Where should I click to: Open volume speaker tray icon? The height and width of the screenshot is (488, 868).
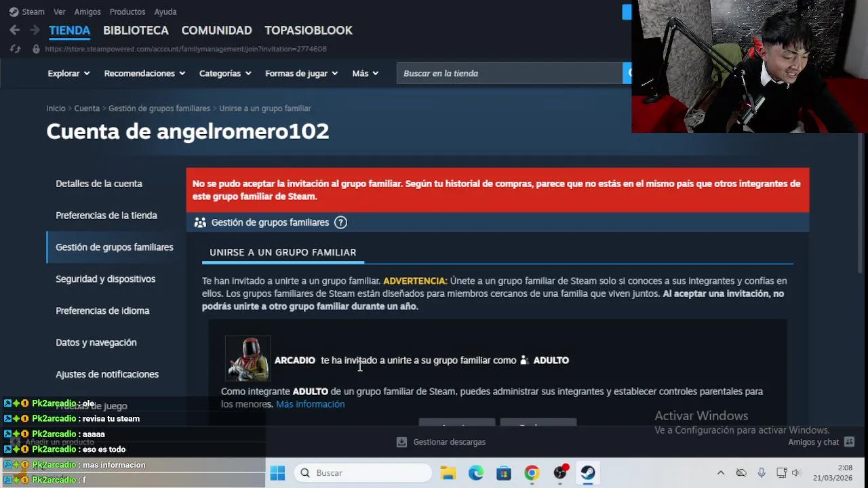coord(796,472)
